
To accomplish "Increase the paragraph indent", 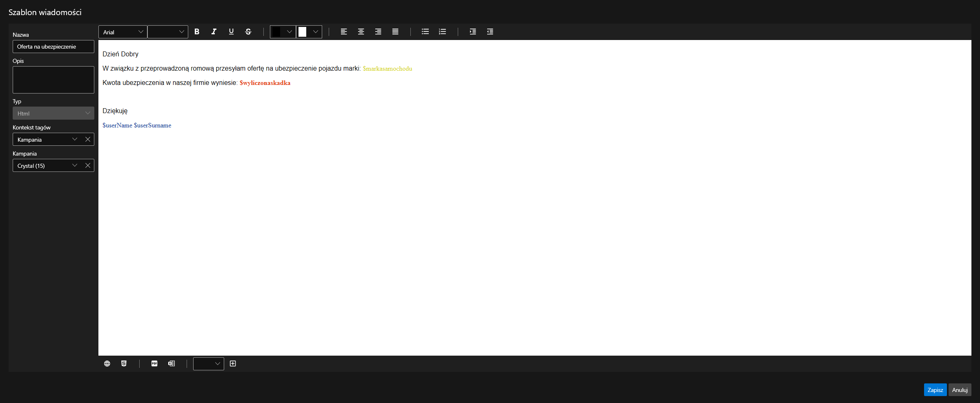I will [473, 31].
